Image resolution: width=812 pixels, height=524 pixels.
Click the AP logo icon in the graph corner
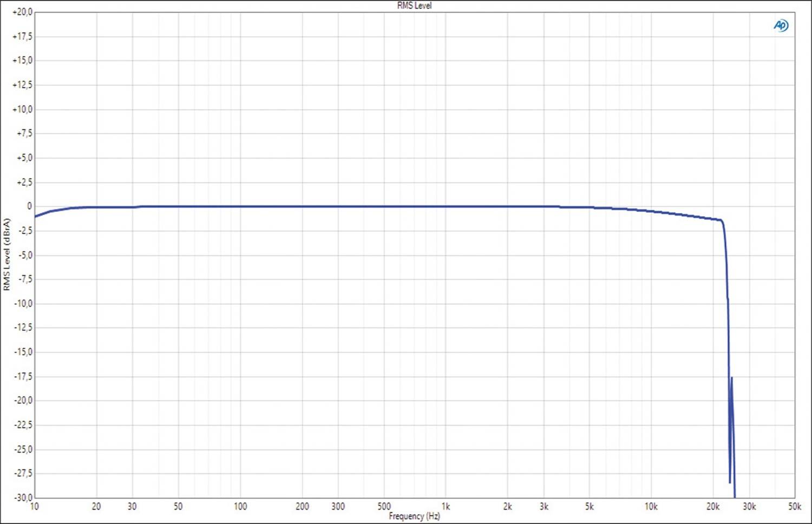click(781, 25)
